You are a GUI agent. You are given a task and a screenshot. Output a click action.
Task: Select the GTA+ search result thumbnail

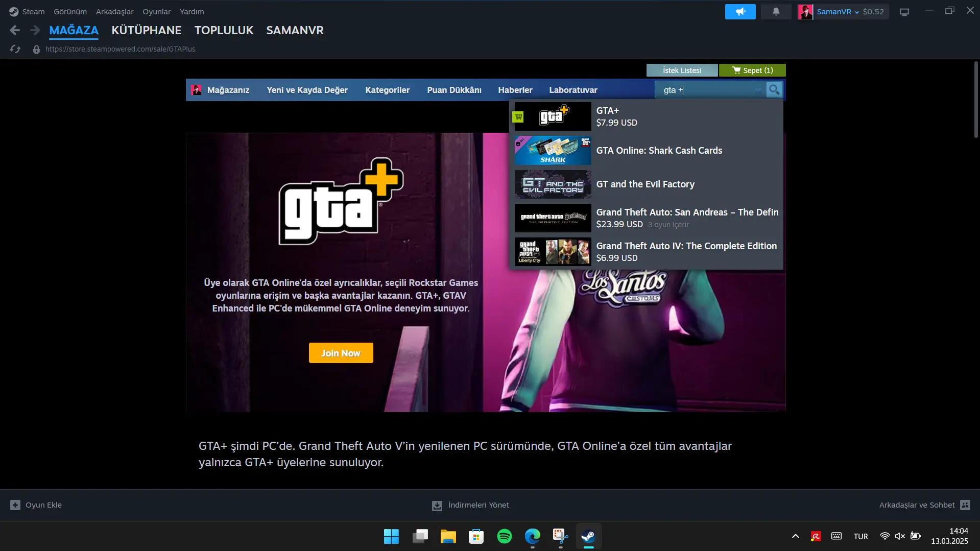click(553, 116)
